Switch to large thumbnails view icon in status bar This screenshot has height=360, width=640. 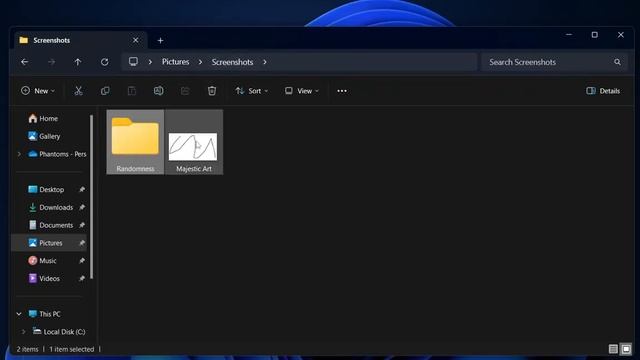tap(626, 349)
